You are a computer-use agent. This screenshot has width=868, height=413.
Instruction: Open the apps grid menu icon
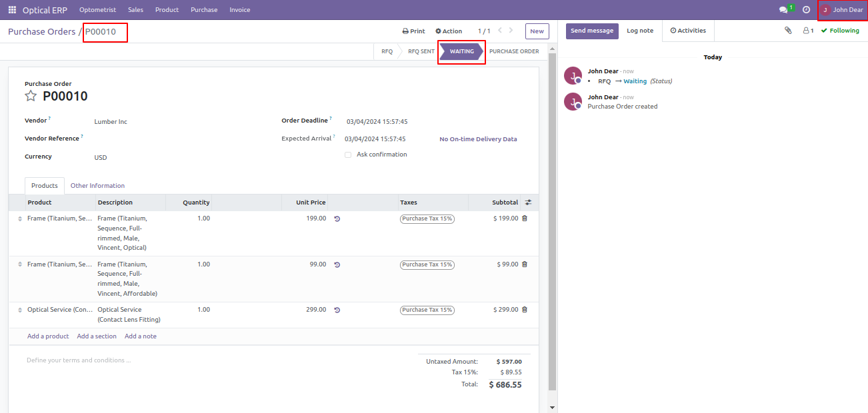pyautogui.click(x=12, y=10)
